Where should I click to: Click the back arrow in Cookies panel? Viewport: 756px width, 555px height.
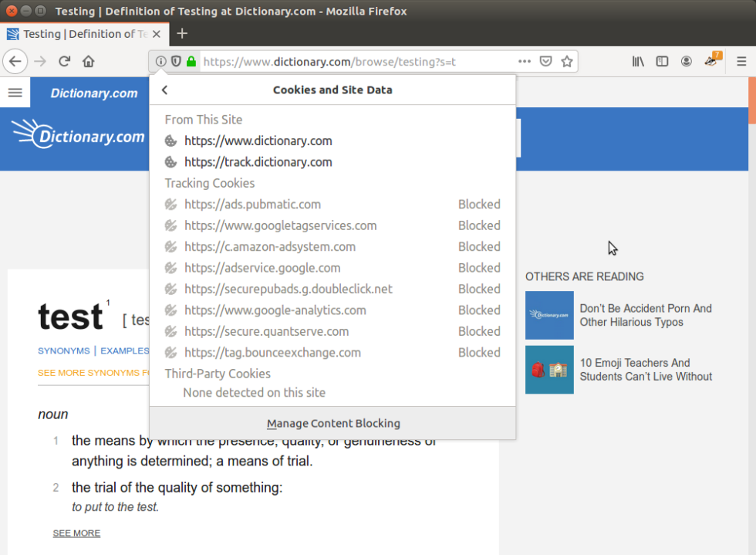click(x=164, y=90)
